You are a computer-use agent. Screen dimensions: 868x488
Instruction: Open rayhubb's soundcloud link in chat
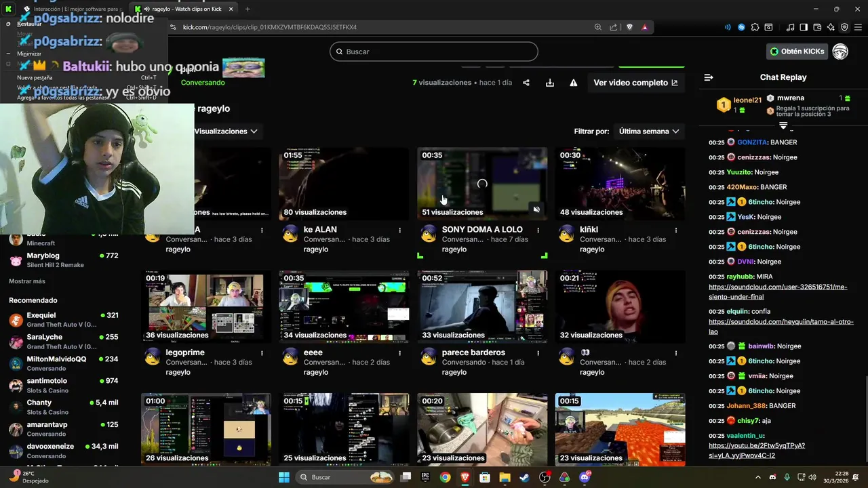[778, 292]
